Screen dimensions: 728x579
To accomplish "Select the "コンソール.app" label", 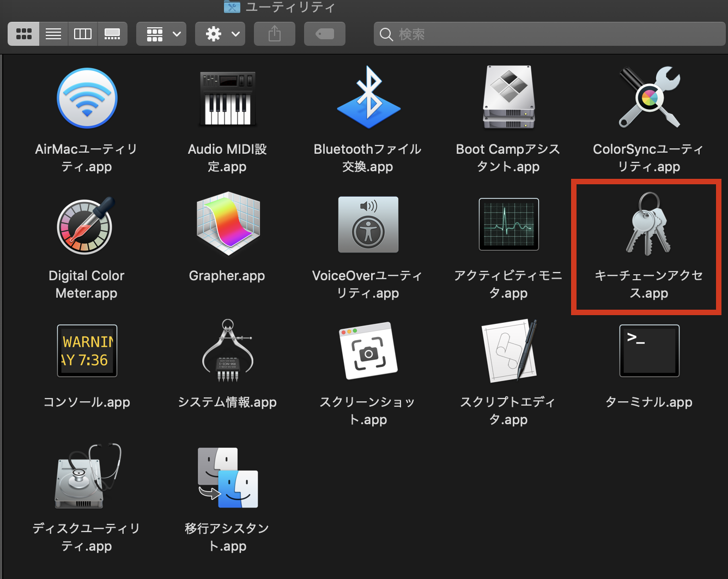I will [87, 402].
